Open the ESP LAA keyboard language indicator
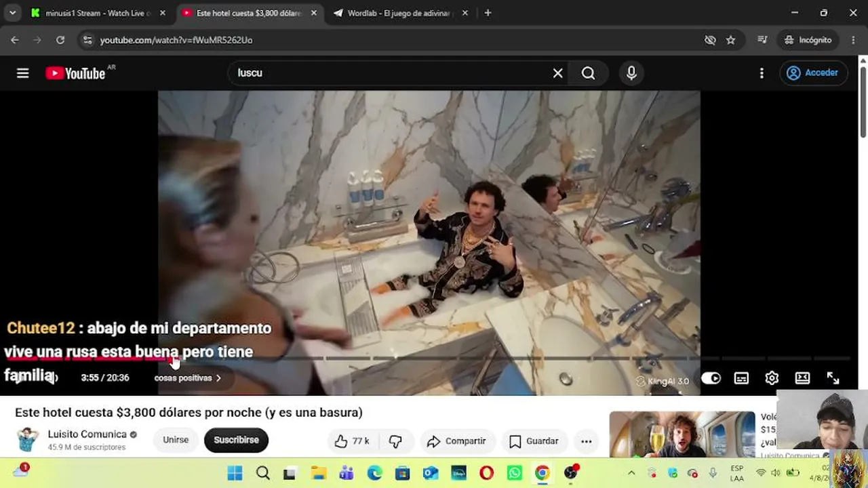This screenshot has width=868, height=488. (737, 473)
